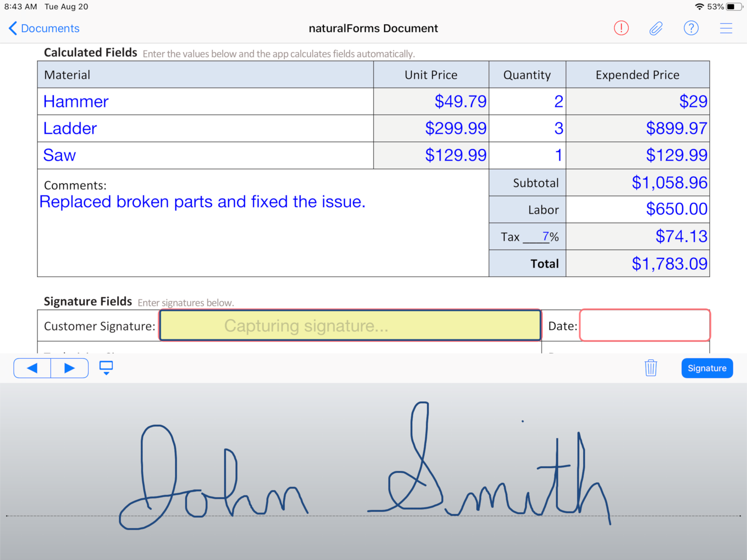Select the Total value $1,783.09
747x560 pixels.
tap(638, 263)
